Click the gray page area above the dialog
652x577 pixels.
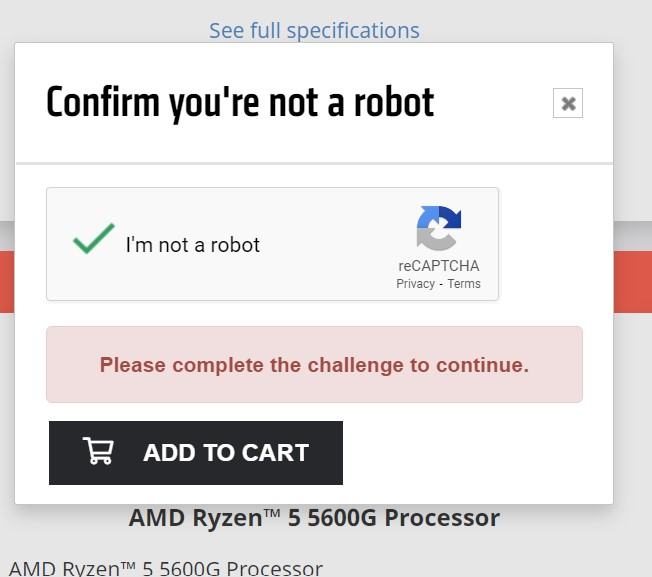coord(520,21)
